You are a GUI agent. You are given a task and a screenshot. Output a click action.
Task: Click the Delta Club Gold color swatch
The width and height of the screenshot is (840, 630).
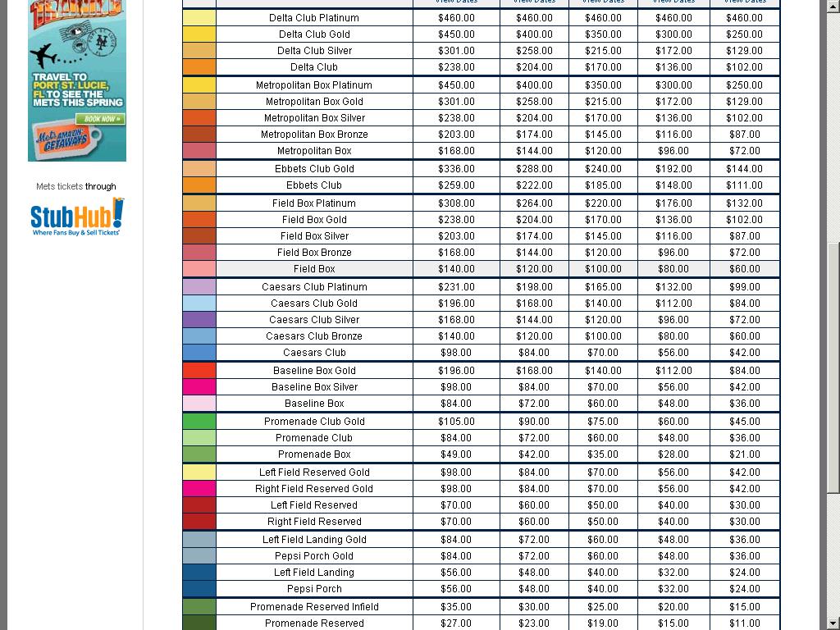click(x=199, y=34)
